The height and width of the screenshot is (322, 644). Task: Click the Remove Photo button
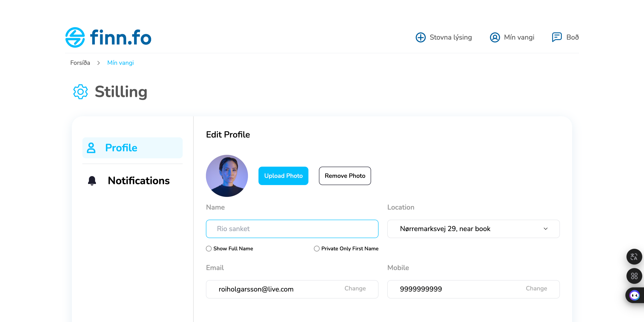(345, 176)
